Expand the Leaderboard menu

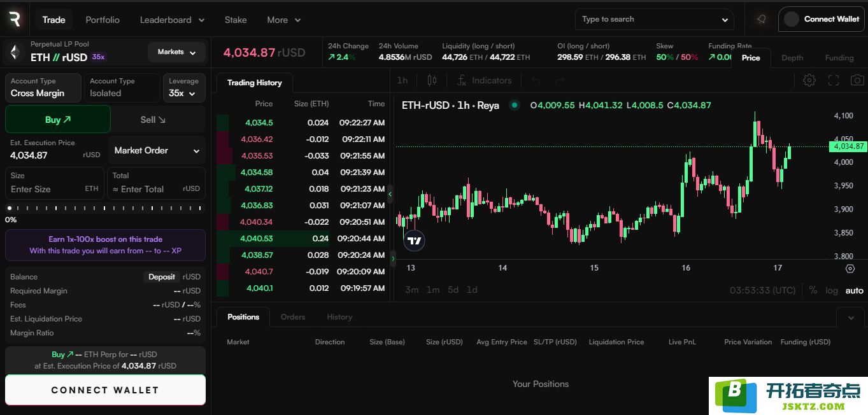coord(172,20)
